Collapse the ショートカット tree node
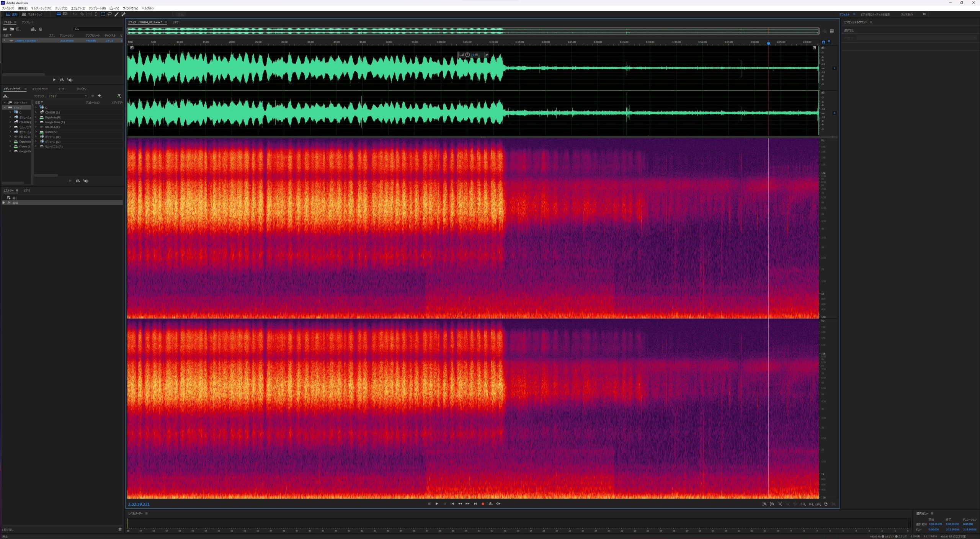Screen dimensions: 980x539 point(5,103)
